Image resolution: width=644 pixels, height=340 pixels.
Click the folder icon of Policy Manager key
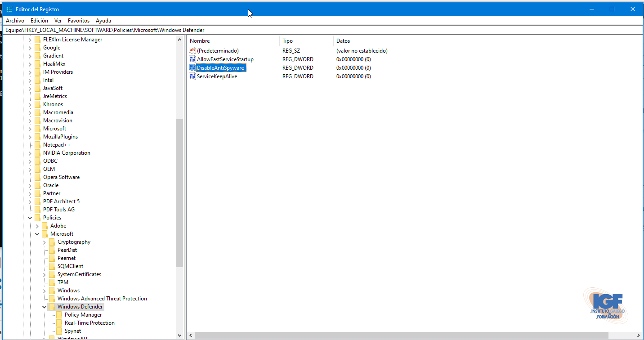59,315
